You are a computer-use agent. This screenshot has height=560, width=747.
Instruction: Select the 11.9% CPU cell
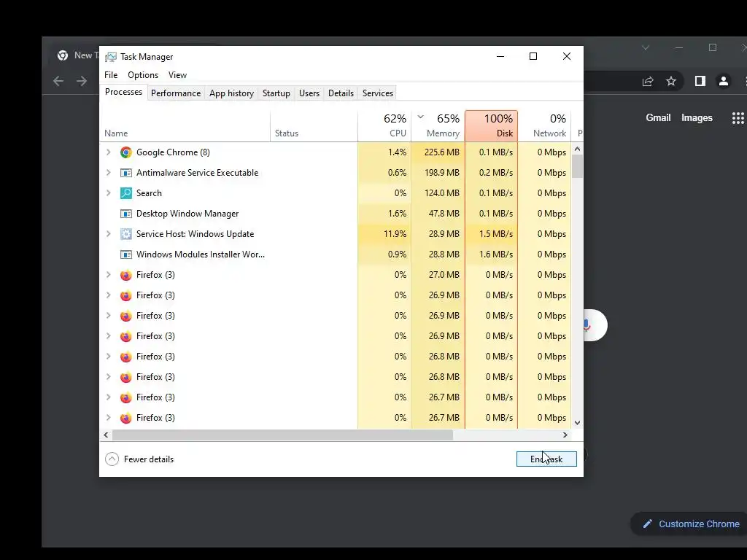pos(384,234)
